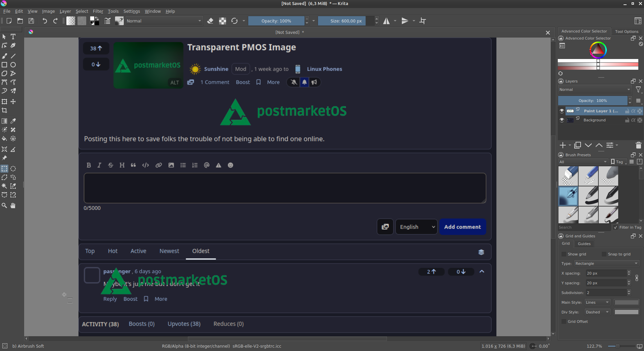Open the Normal blending mode dropdown in toolbar
This screenshot has width=644, height=351.
pyautogui.click(x=164, y=21)
